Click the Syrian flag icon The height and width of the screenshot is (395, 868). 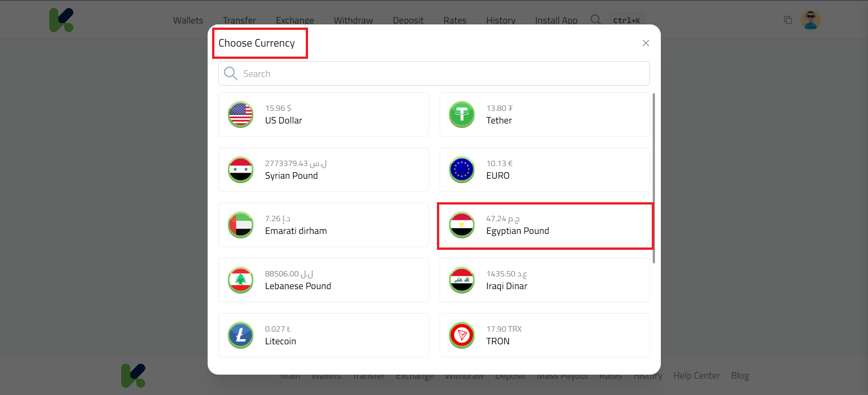[241, 170]
